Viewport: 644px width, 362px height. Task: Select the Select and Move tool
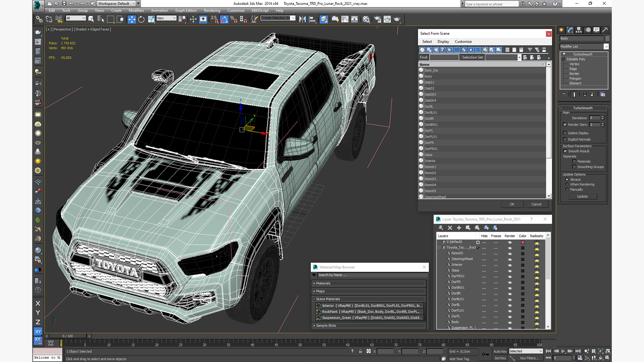[x=131, y=19]
